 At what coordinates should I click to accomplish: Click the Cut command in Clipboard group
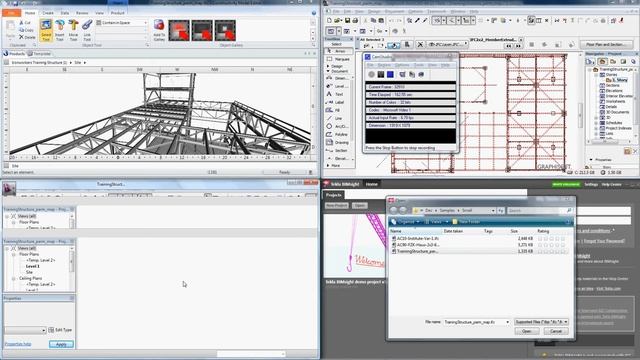coord(25,23)
